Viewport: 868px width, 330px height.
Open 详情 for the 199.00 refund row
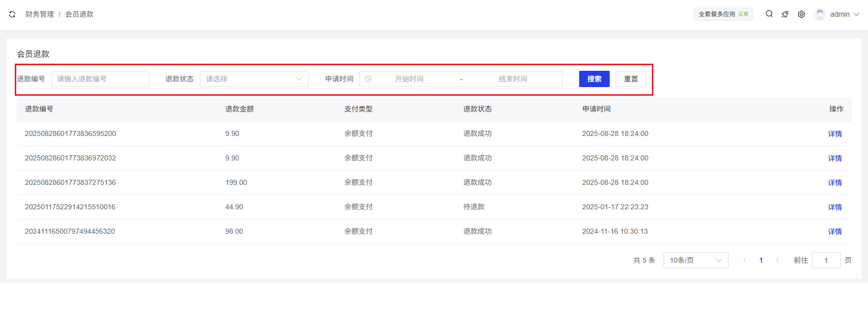click(x=834, y=183)
